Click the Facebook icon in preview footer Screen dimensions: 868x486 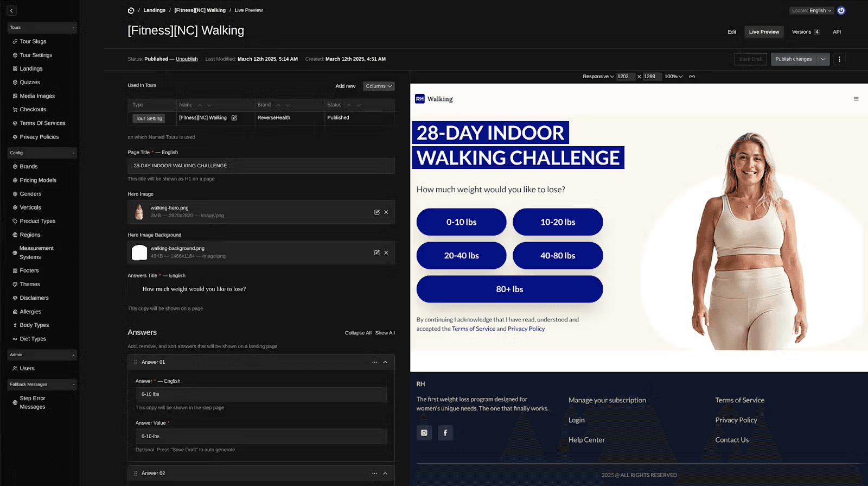[445, 433]
